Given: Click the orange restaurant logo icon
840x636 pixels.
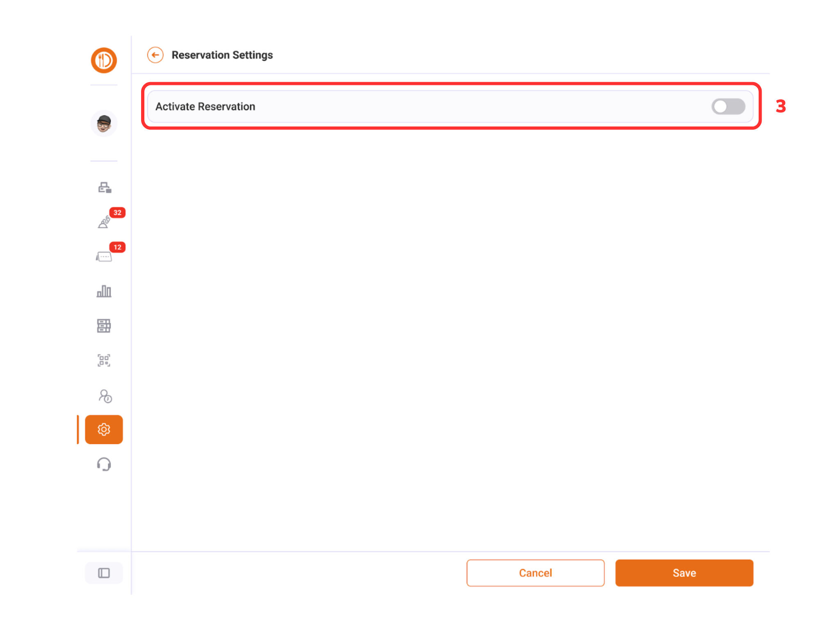Looking at the screenshot, I should click(x=104, y=60).
